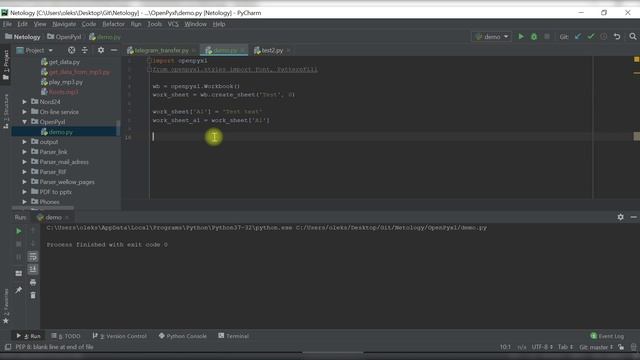Image resolution: width=640 pixels, height=360 pixels.
Task: Hide the Project panel with minus icon
Action: point(114,50)
